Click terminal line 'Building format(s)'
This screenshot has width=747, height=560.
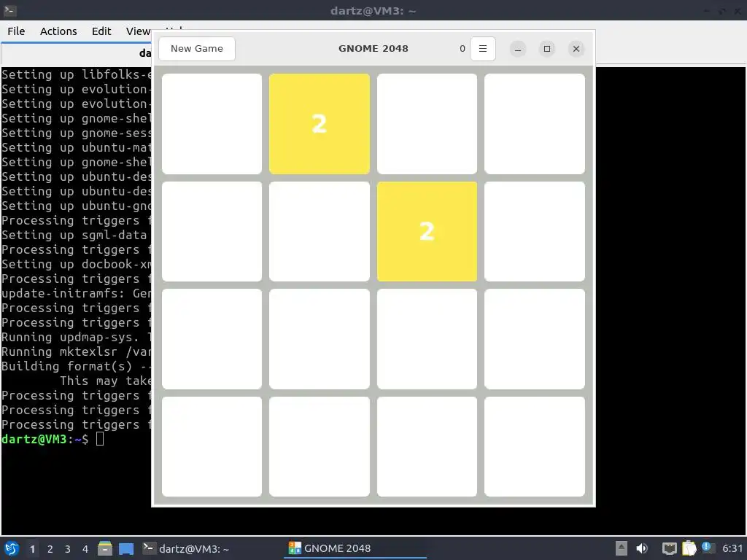(x=66, y=366)
